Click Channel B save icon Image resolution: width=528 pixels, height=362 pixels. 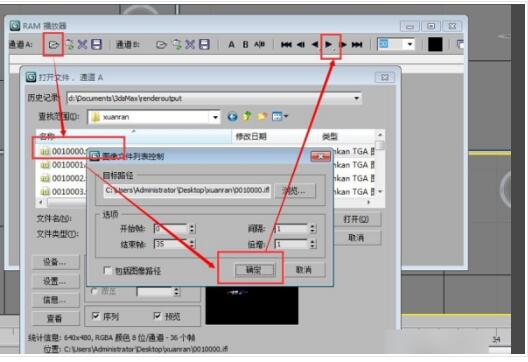click(204, 44)
